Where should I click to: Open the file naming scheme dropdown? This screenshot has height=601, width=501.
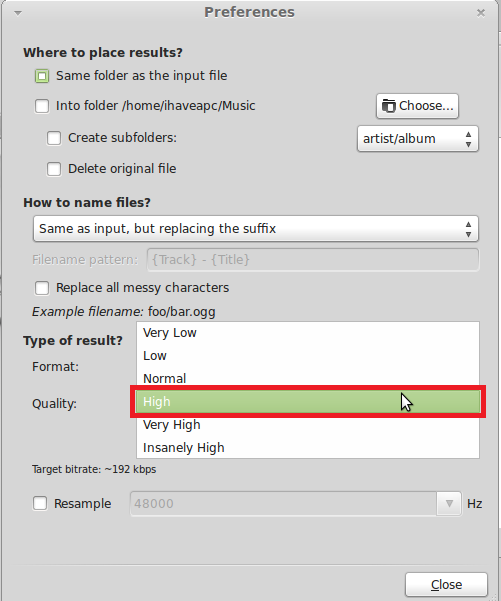256,228
